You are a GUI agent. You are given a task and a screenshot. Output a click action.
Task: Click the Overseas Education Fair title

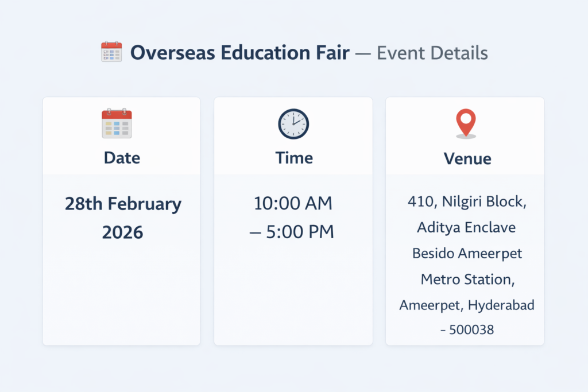(x=239, y=53)
